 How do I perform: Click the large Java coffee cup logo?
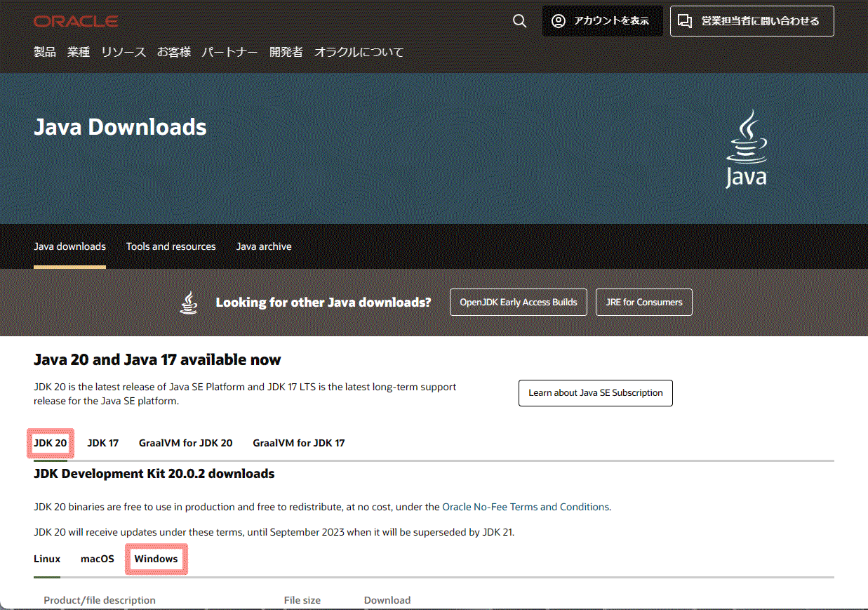coord(746,149)
